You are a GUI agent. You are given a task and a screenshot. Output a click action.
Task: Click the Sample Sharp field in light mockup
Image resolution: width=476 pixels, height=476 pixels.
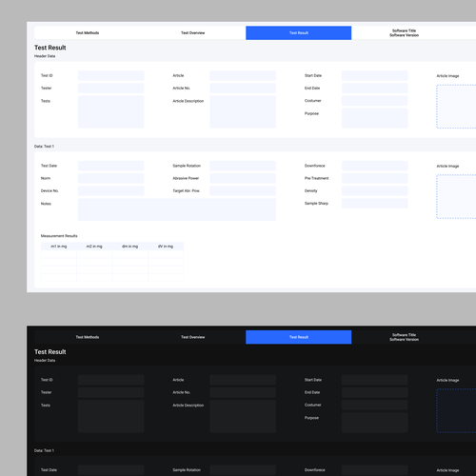click(375, 204)
